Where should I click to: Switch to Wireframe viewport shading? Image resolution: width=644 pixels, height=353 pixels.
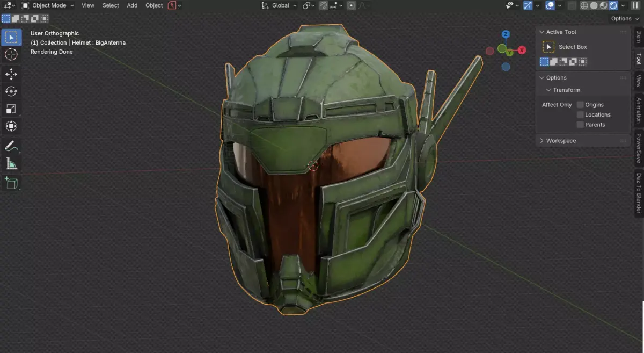(584, 5)
